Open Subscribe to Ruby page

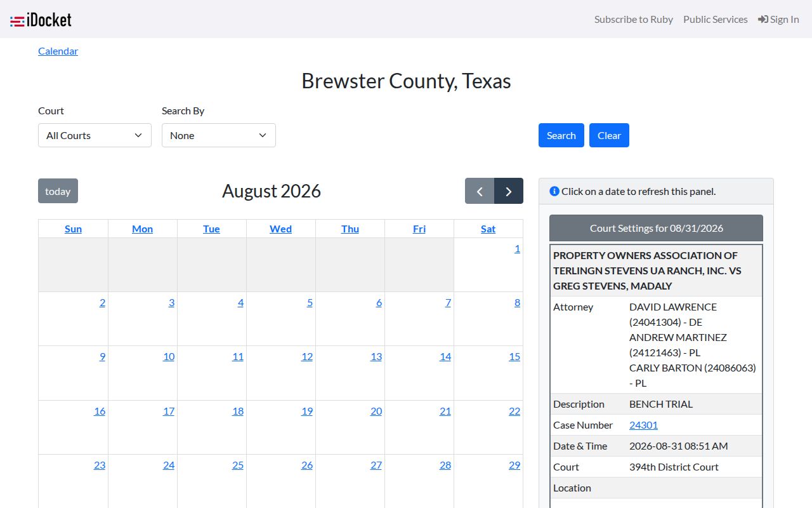[634, 19]
